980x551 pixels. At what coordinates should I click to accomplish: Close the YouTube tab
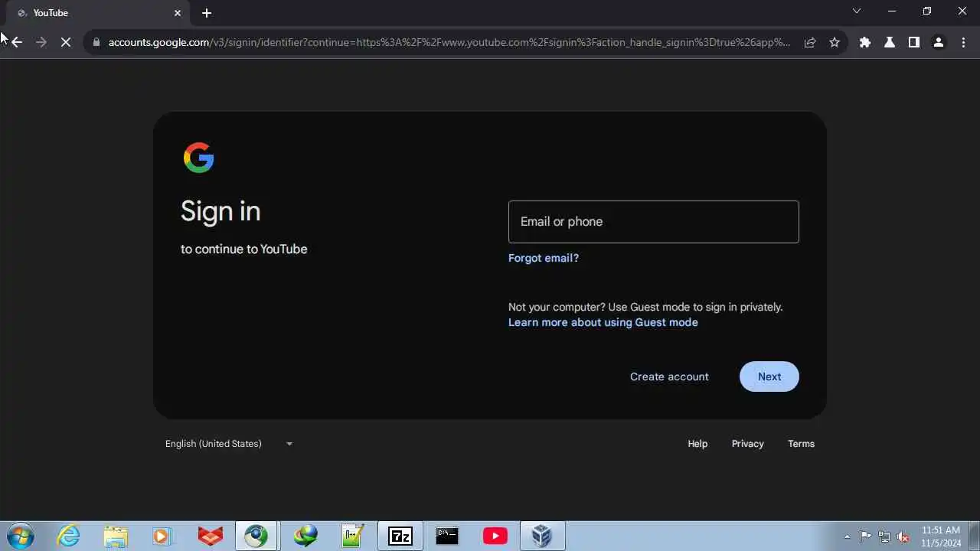click(178, 13)
